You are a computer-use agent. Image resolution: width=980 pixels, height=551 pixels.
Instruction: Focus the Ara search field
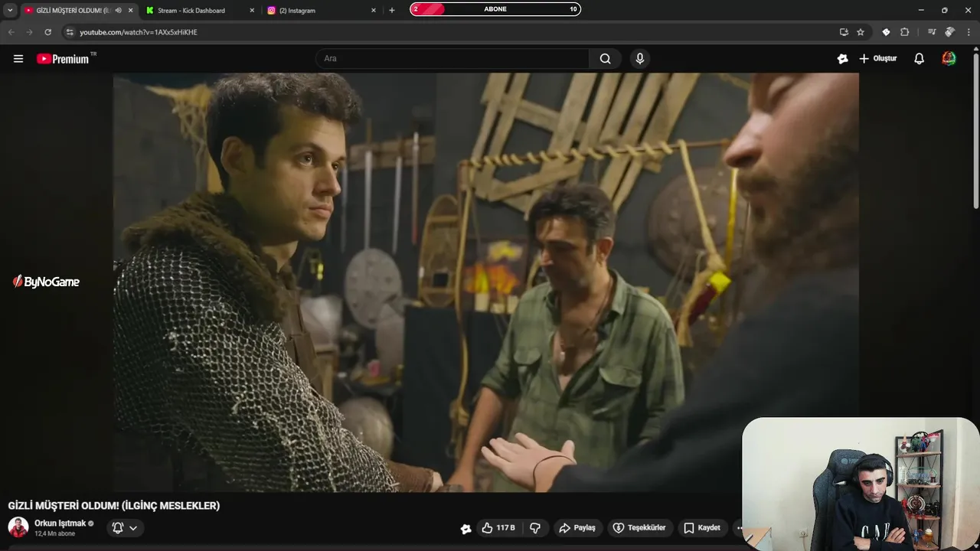point(452,59)
